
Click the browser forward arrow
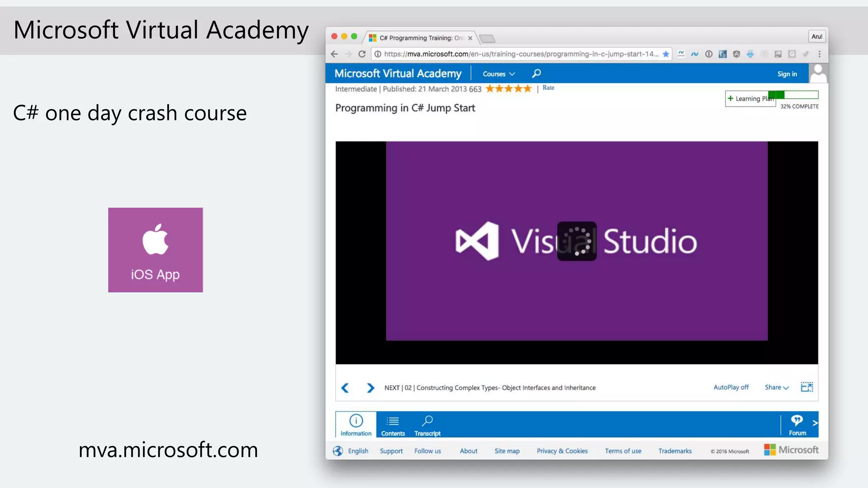click(x=348, y=54)
